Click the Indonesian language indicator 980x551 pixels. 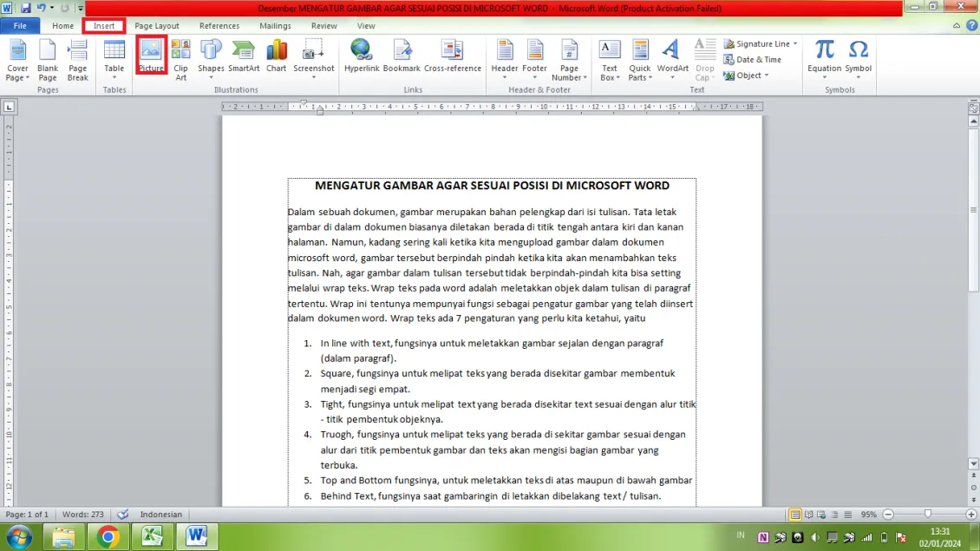tap(160, 514)
